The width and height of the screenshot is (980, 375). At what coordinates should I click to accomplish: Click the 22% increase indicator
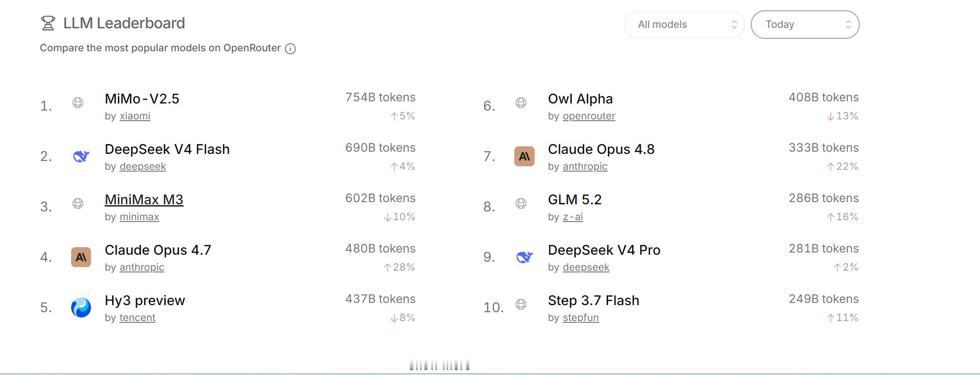(x=843, y=166)
